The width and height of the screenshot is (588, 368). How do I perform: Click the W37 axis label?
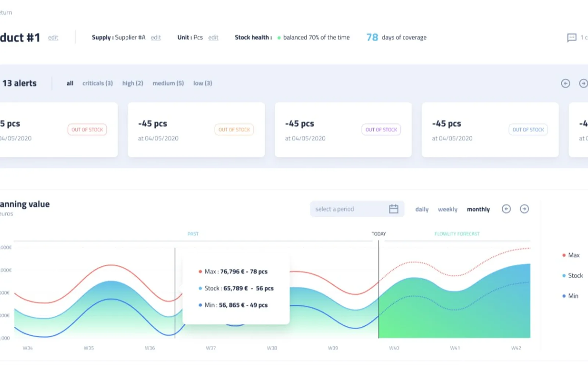pos(211,348)
